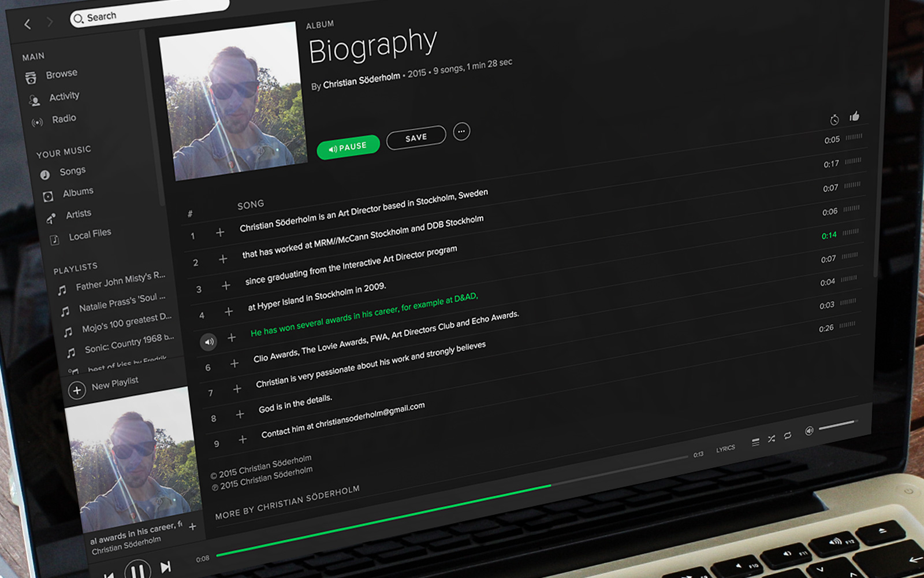Create a New Playlist
This screenshot has height=578, width=924.
pos(115,383)
